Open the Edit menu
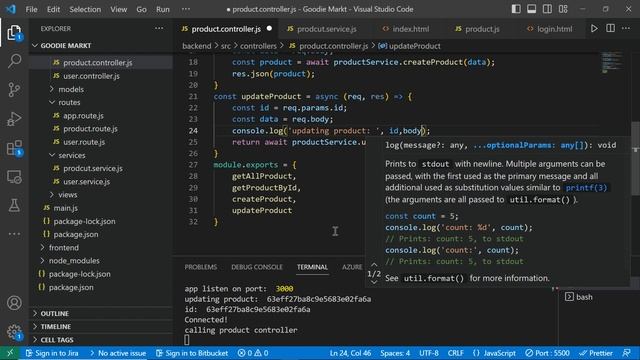640x360 pixels. 53,9
